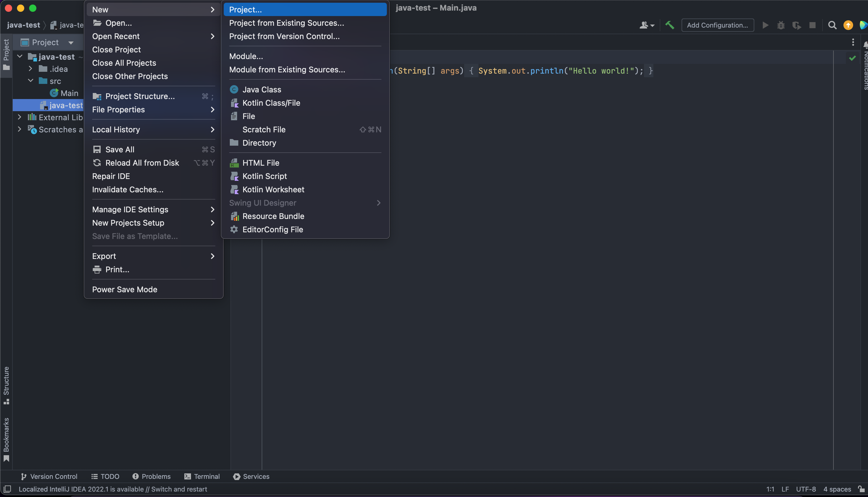Open the Services tool window
The width and height of the screenshot is (868, 497).
pos(251,476)
